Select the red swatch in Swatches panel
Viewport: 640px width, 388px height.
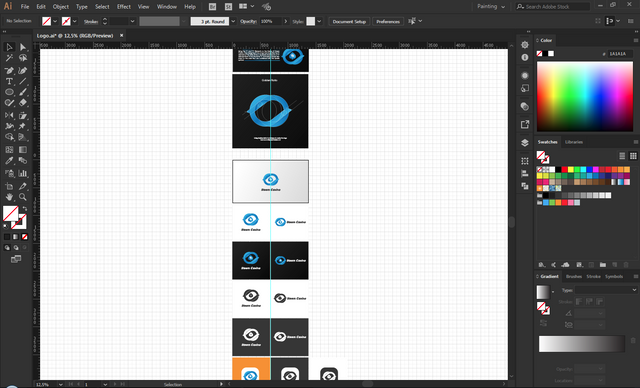564,169
